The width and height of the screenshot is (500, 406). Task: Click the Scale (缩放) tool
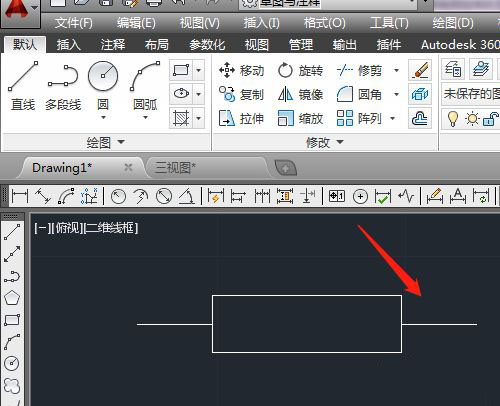coord(300,119)
